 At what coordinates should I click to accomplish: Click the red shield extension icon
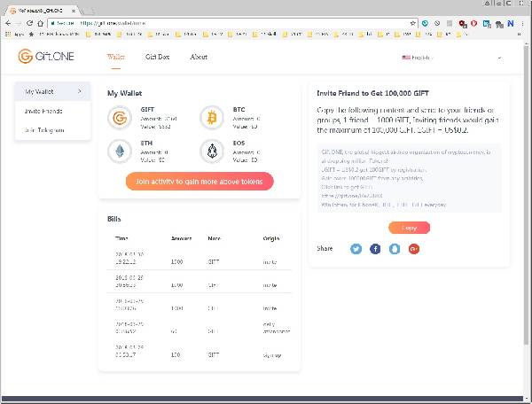pyautogui.click(x=474, y=23)
